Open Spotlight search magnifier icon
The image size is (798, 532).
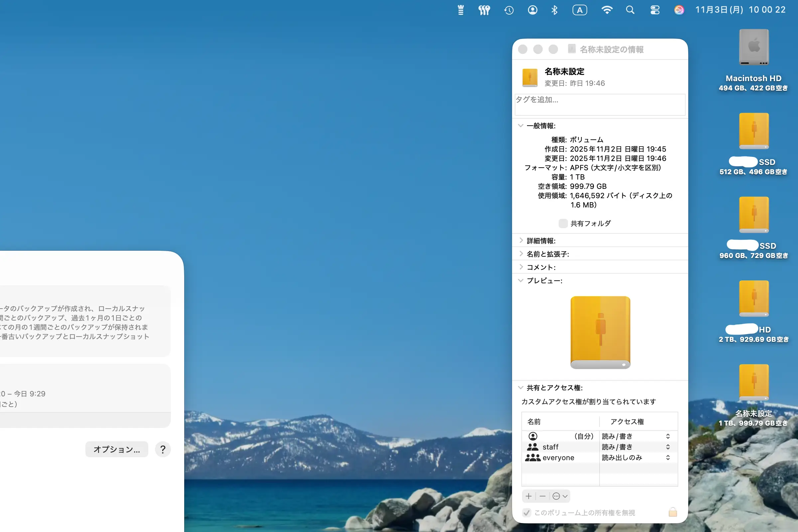(x=630, y=10)
